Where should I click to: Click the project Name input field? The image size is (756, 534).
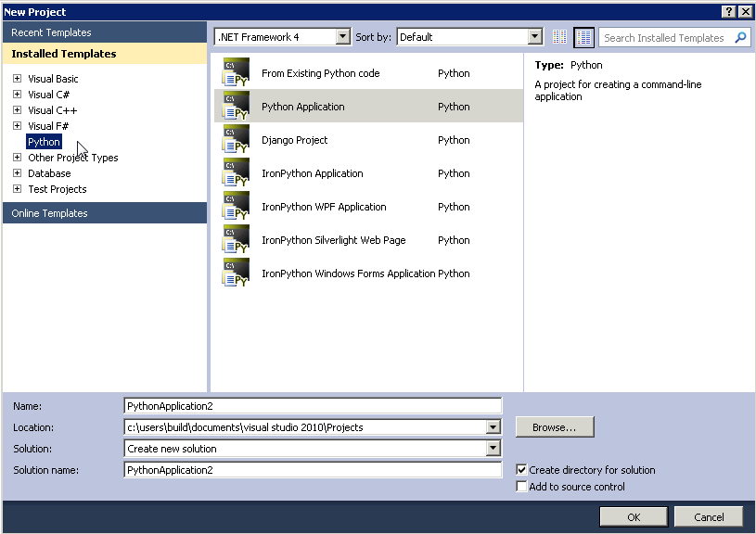(x=313, y=406)
